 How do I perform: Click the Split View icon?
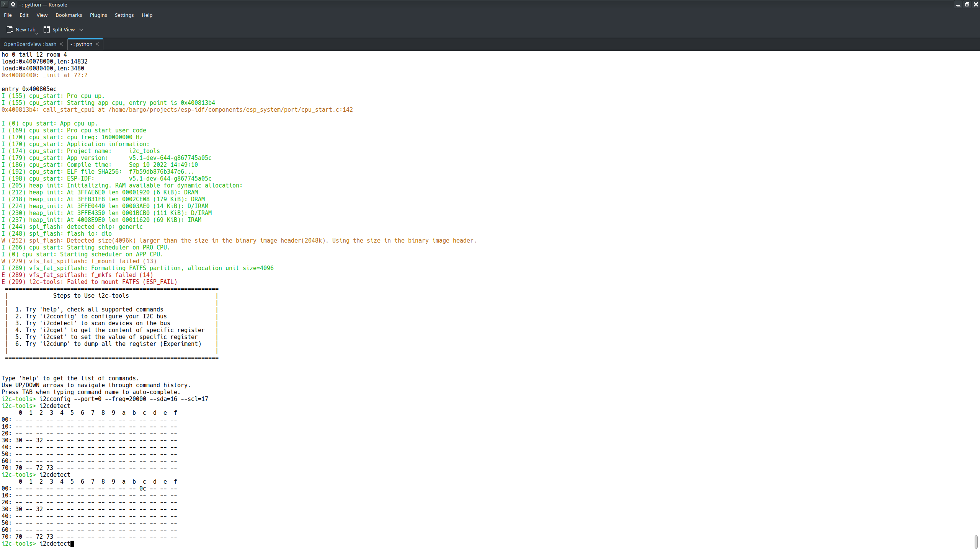point(47,29)
